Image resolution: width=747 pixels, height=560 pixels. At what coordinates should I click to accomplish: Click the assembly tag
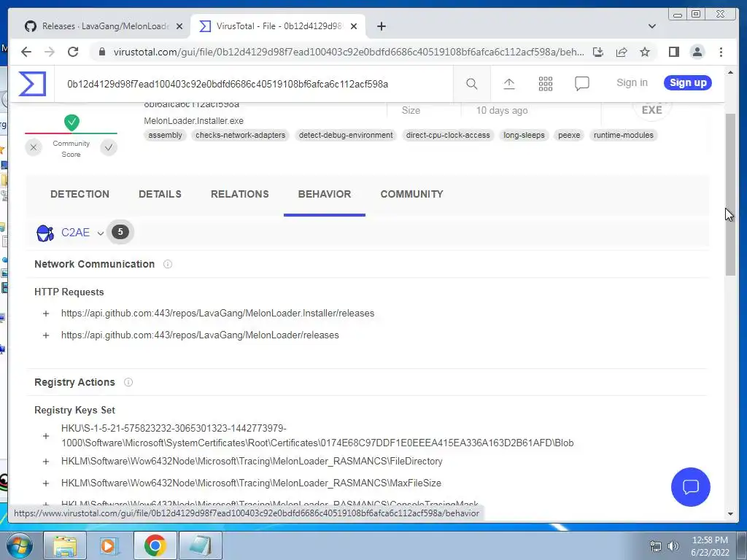[x=165, y=135]
